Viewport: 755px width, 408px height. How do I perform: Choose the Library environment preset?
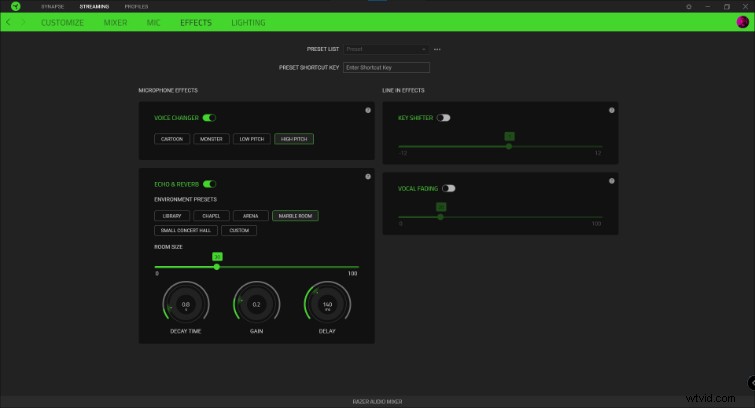click(x=172, y=216)
